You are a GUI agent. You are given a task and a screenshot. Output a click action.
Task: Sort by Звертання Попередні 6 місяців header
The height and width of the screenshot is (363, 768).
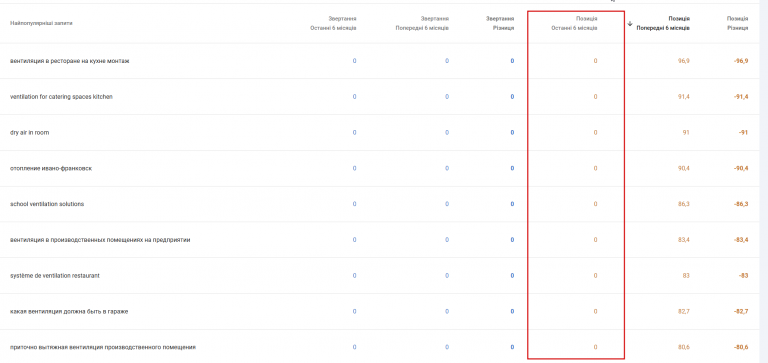tap(422, 23)
